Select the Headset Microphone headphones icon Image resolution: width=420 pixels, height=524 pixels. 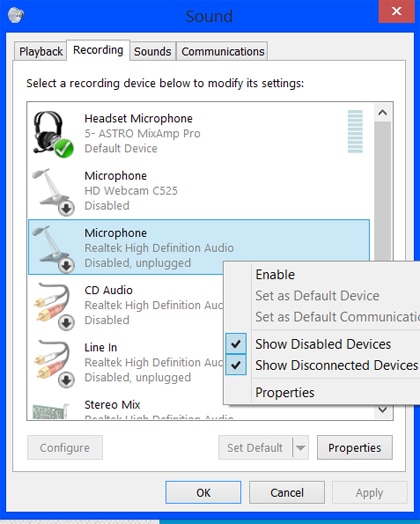(x=53, y=134)
